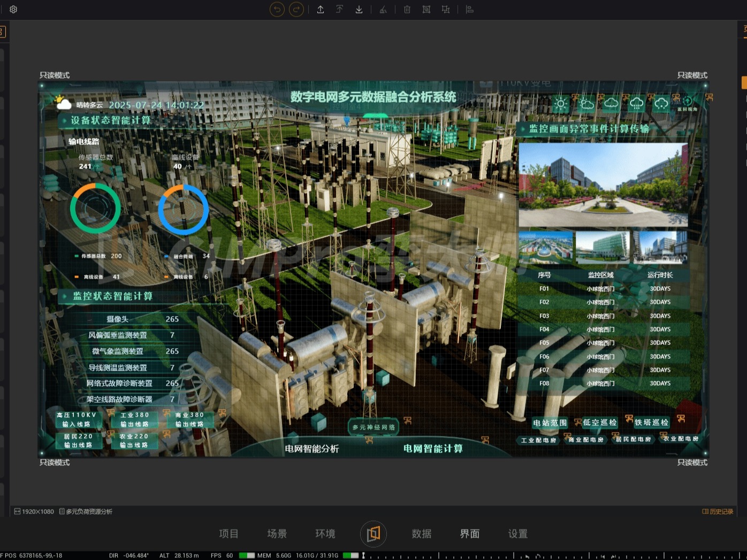
Task: Select the snowy cloud weather icon
Action: click(x=661, y=104)
